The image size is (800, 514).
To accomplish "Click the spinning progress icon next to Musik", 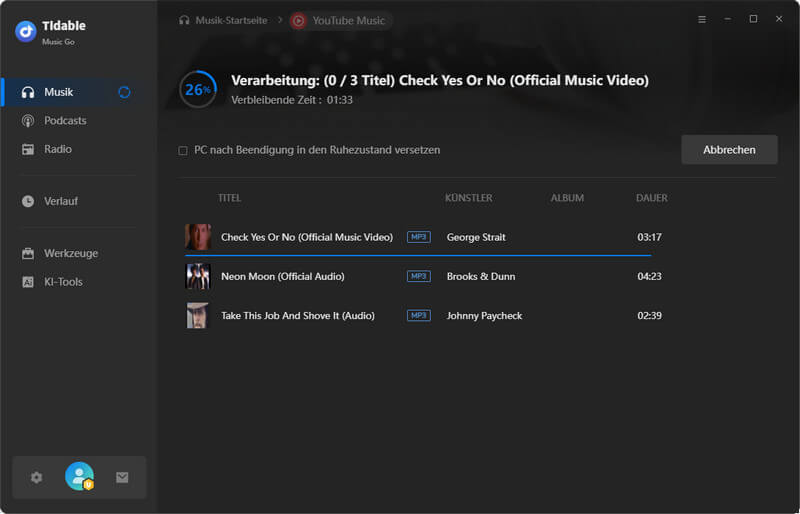I will coord(124,92).
